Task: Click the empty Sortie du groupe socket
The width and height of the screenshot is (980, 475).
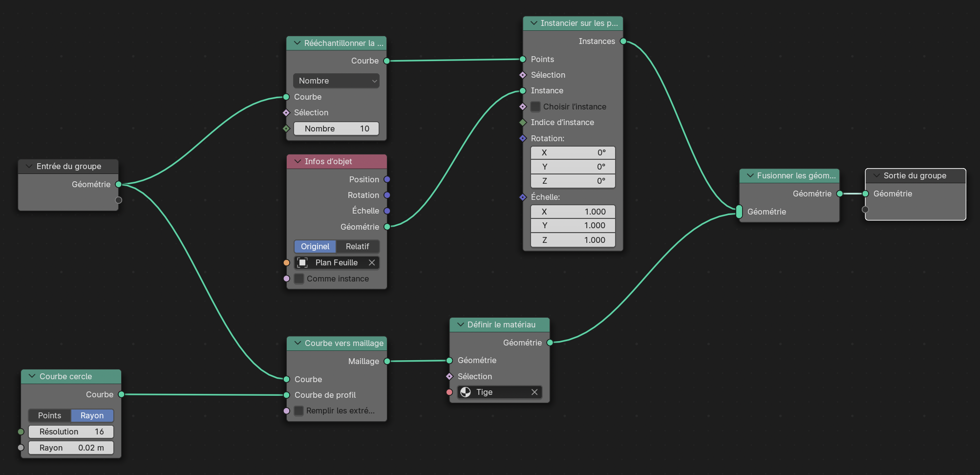Action: point(865,210)
